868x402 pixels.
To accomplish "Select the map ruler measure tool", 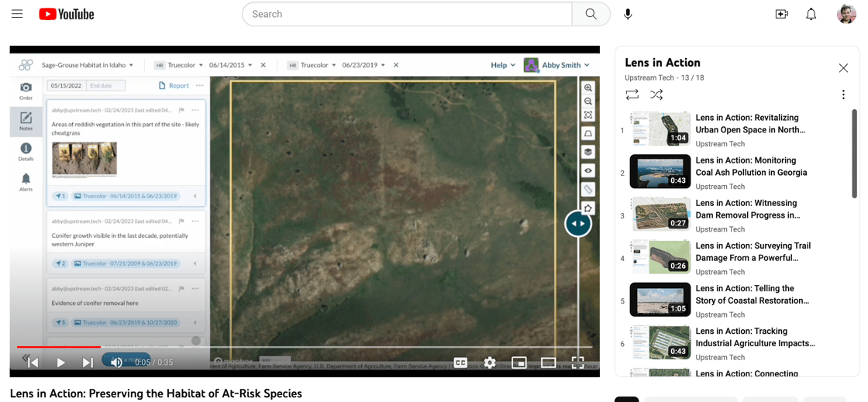I will coord(588,190).
